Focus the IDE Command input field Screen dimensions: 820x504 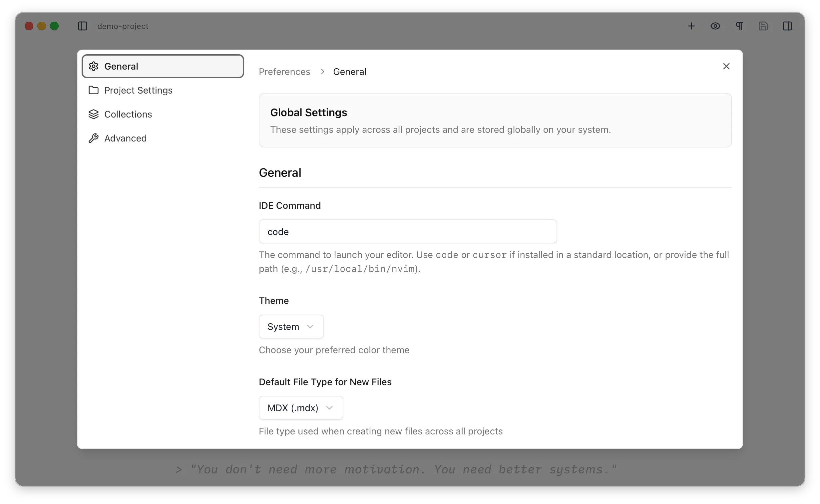pyautogui.click(x=408, y=231)
